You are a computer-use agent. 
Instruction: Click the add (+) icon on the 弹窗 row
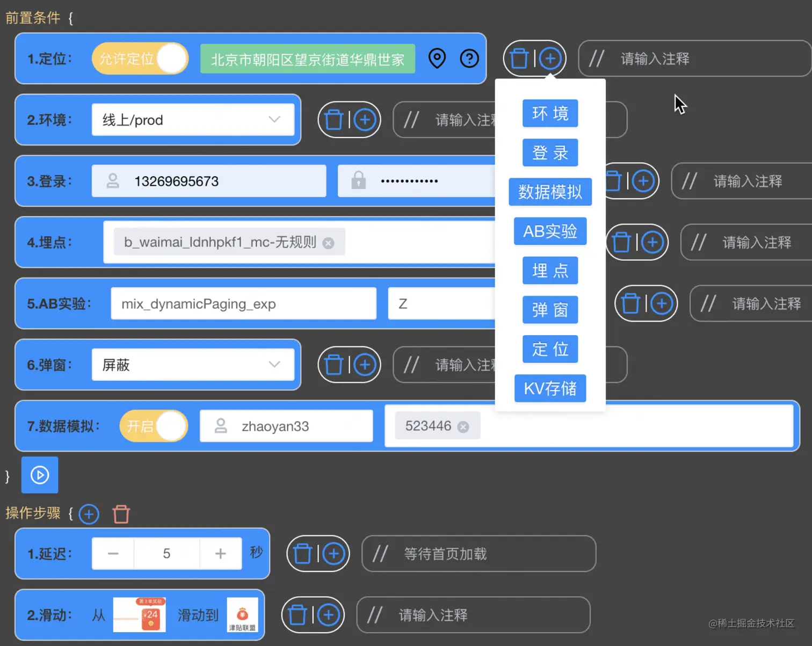(x=365, y=365)
